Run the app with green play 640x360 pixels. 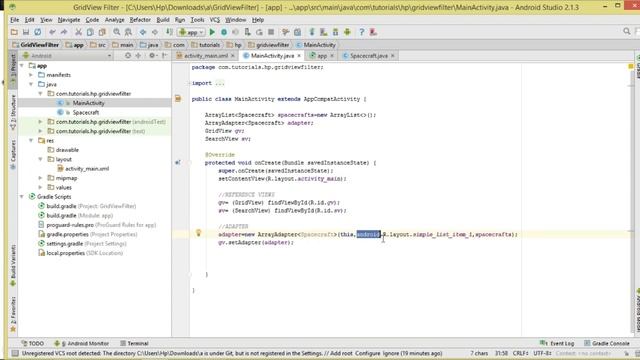[212, 32]
